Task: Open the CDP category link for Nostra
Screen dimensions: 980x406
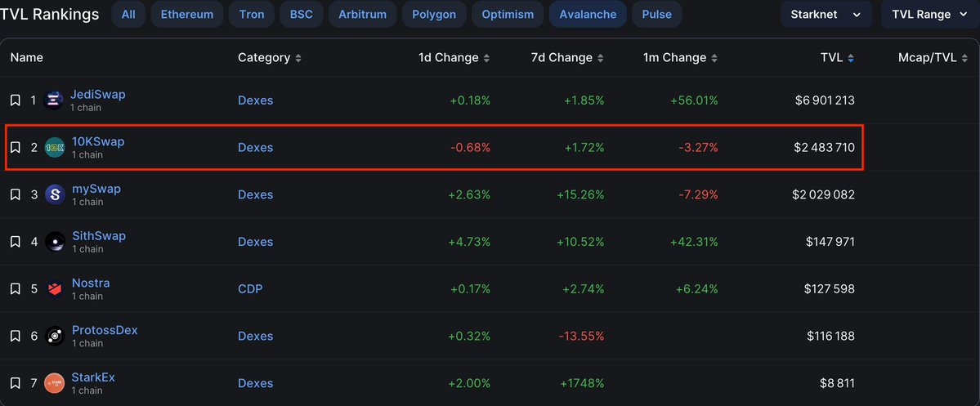Action: [251, 289]
